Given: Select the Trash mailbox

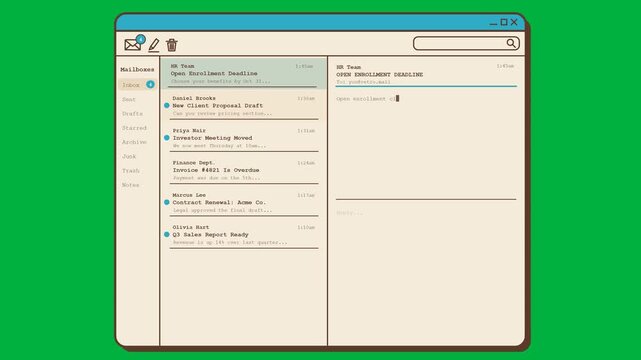Looking at the screenshot, I should pos(131,171).
